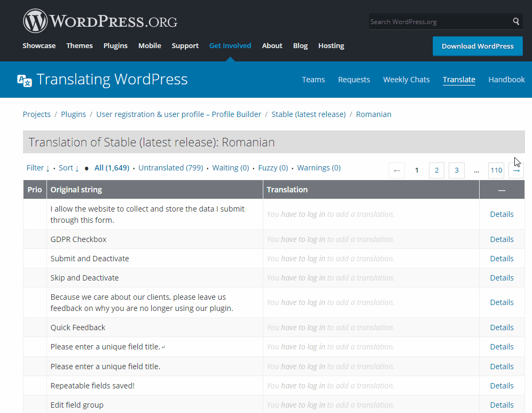The image size is (532, 413).
Task: Click the Download WordPress button
Action: 478,46
